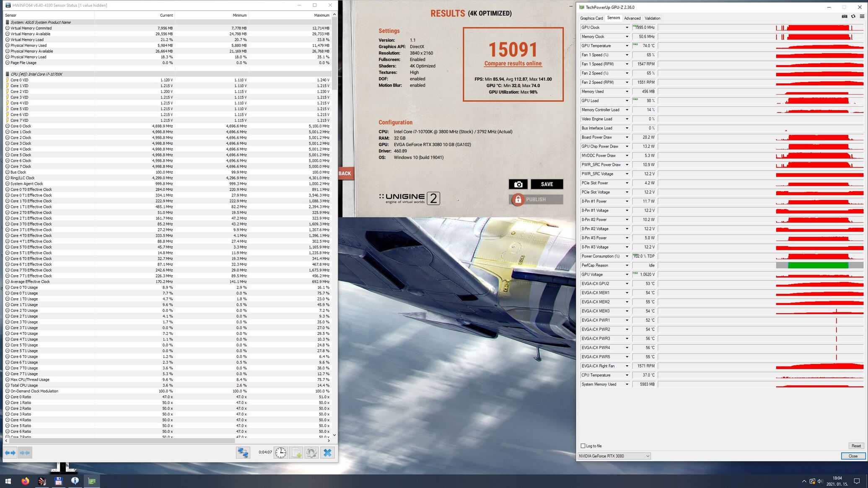The height and width of the screenshot is (488, 868).
Task: Open HWiNFO sensor settings gear
Action: tap(311, 452)
